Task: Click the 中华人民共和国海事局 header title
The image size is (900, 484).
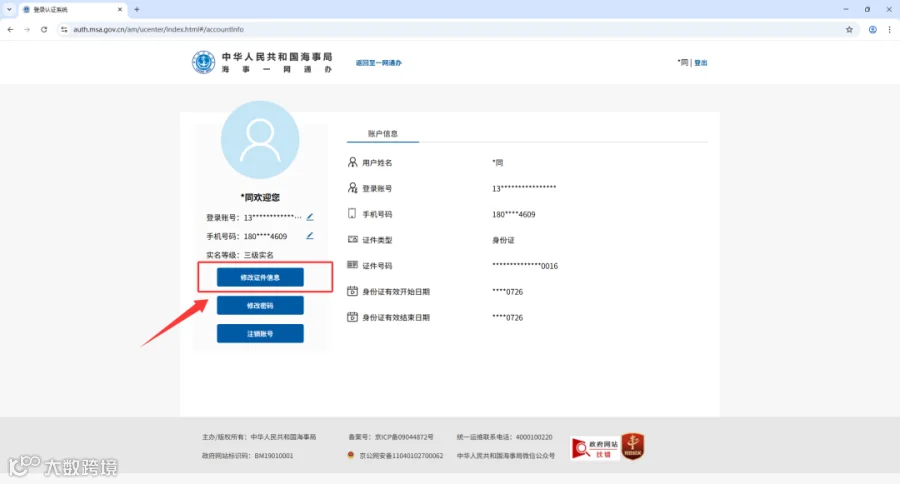Action: click(277, 57)
